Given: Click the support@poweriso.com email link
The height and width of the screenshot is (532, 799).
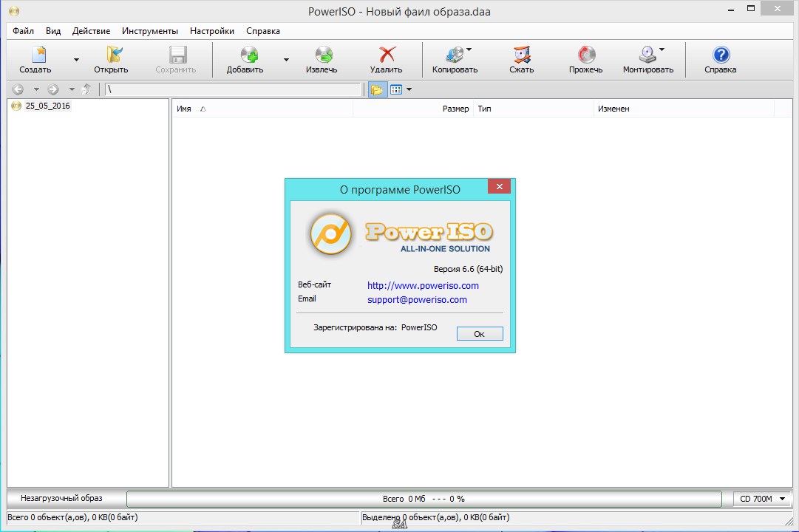Looking at the screenshot, I should coord(418,300).
